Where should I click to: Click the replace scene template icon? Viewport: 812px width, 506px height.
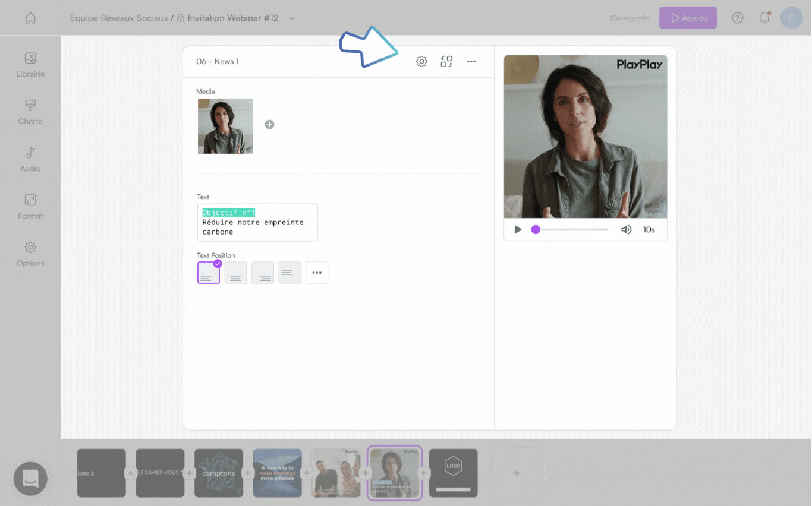[446, 61]
